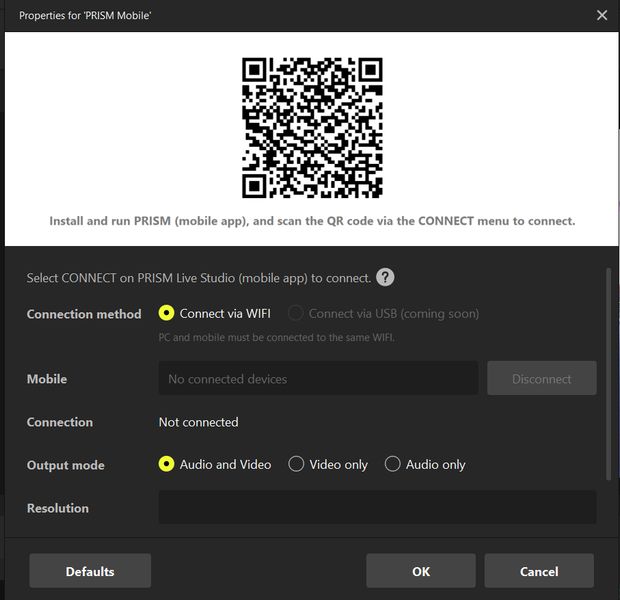The image size is (620, 600).
Task: Reset settings with the Defaults button
Action: click(90, 571)
